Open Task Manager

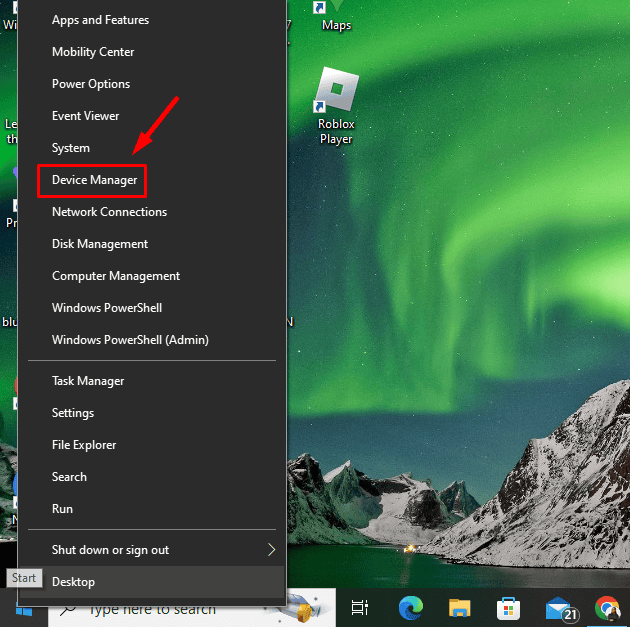click(152, 381)
